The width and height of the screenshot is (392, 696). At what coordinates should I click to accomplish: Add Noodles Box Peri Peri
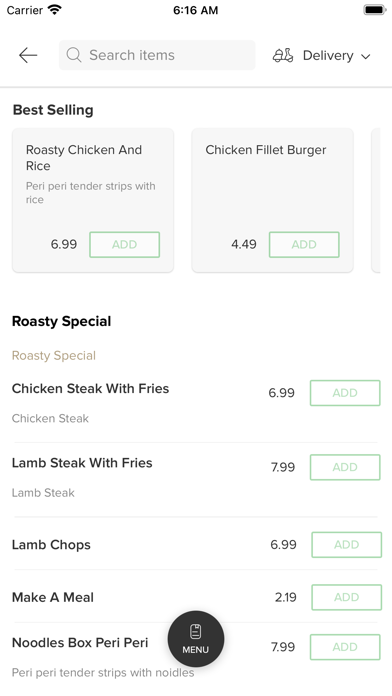[345, 647]
